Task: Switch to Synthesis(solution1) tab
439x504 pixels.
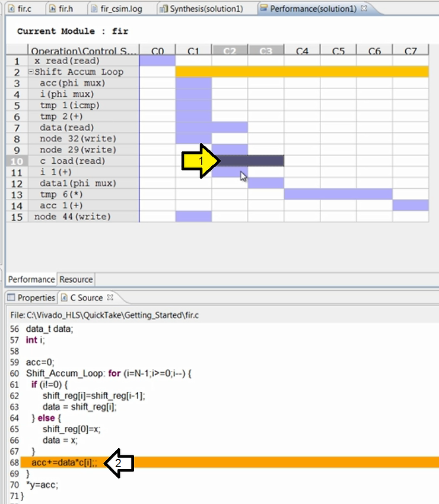Action: (202, 9)
